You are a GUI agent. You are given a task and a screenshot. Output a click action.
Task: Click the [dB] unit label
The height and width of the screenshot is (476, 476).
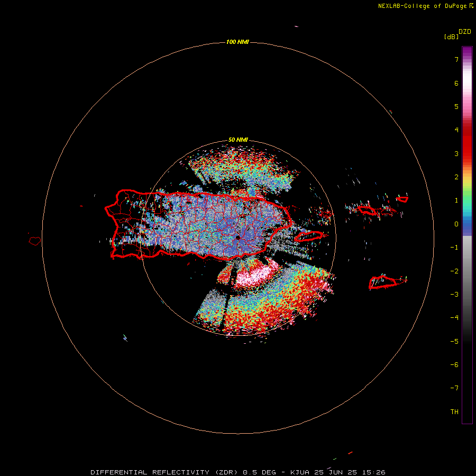pyautogui.click(x=451, y=37)
